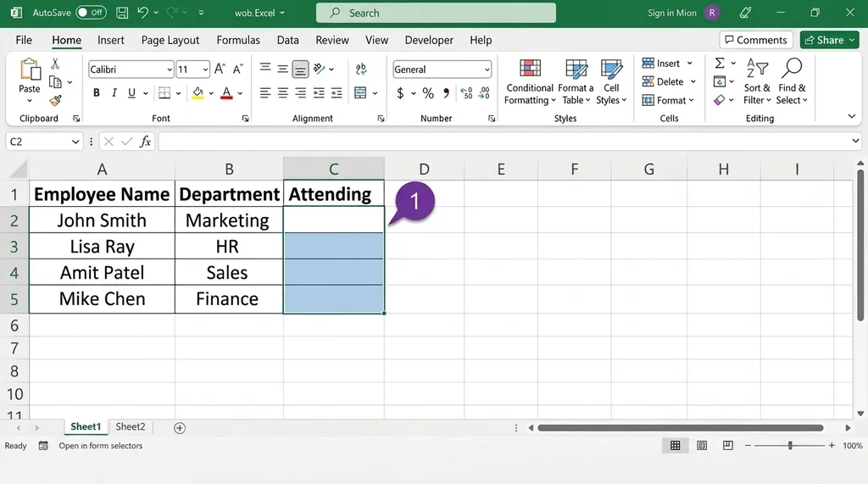The width and height of the screenshot is (868, 484).
Task: Open Conditional Formatting
Action: (530, 82)
